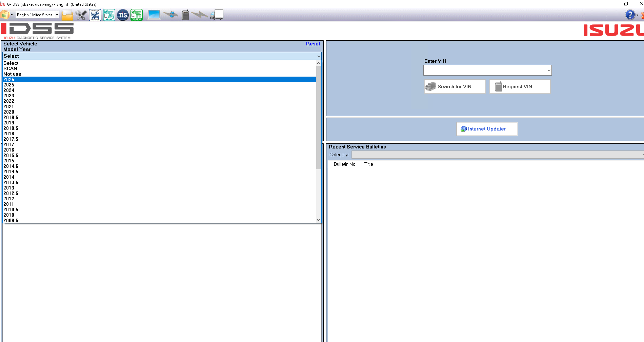The width and height of the screenshot is (644, 342).
Task: Select model year 2021
Action: 159,106
